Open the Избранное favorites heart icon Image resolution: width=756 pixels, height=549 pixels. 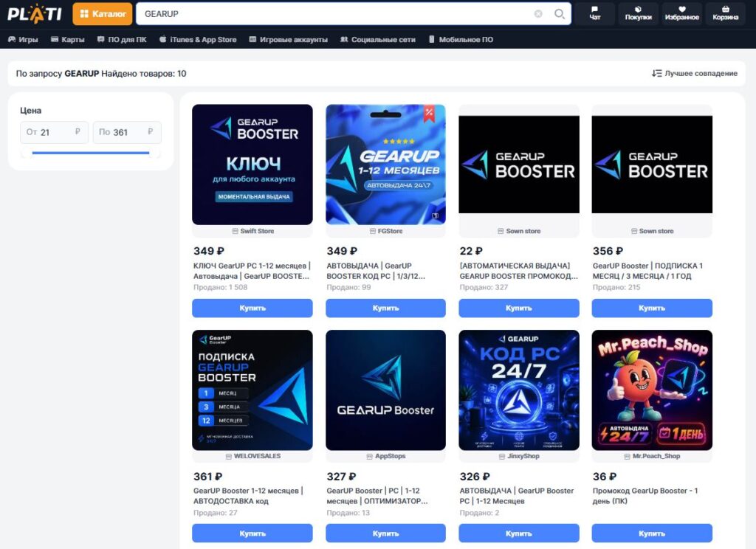[x=681, y=13]
